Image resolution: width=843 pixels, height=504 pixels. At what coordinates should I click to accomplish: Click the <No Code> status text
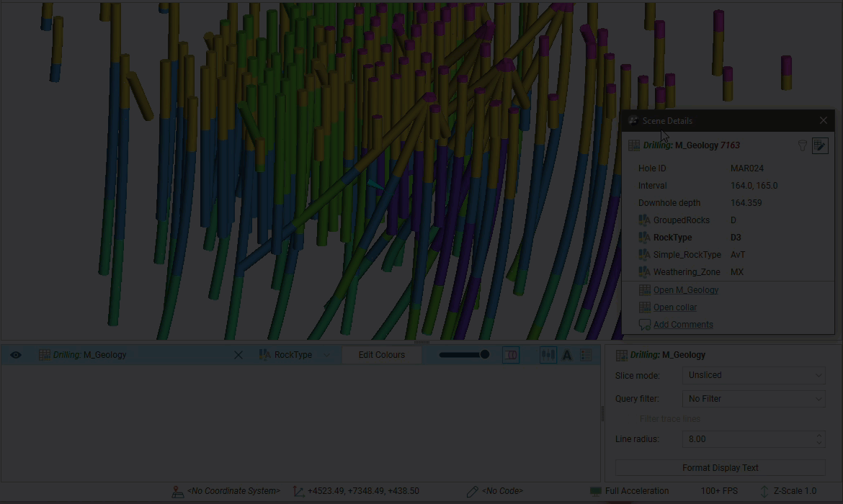point(502,491)
